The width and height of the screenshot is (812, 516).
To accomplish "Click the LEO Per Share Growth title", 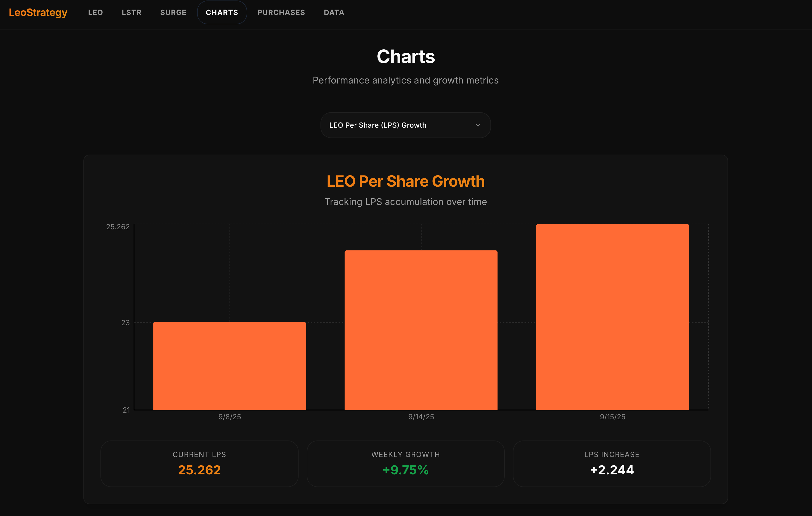I will (x=406, y=181).
